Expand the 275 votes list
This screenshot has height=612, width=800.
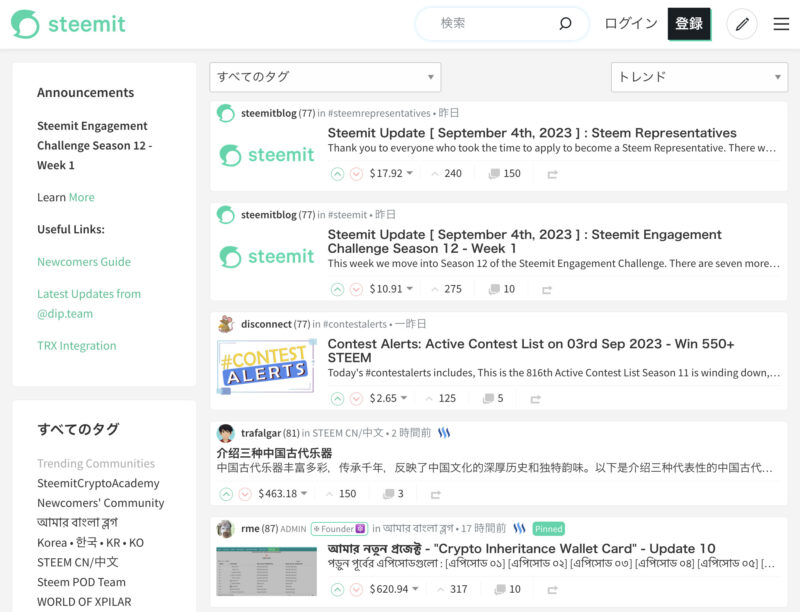tap(446, 289)
